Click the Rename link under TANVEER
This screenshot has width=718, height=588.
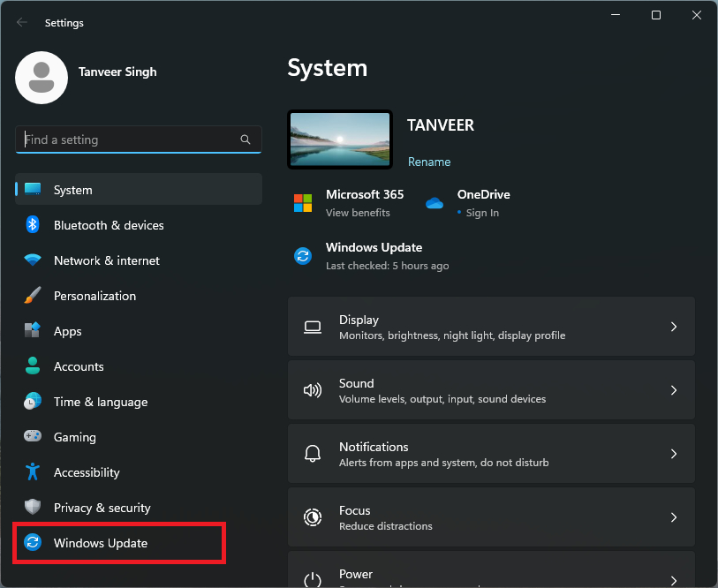point(429,162)
